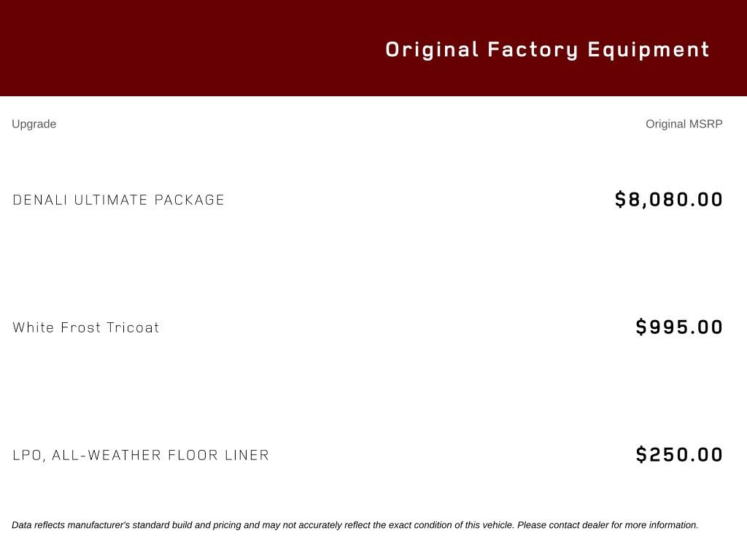
Task: Click the $995.00 price
Action: point(679,327)
